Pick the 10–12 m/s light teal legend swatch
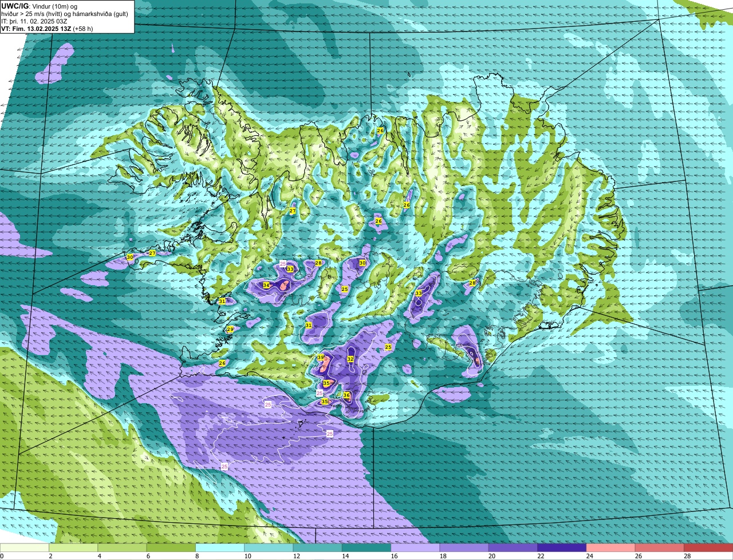The height and width of the screenshot is (560, 733). click(x=269, y=547)
